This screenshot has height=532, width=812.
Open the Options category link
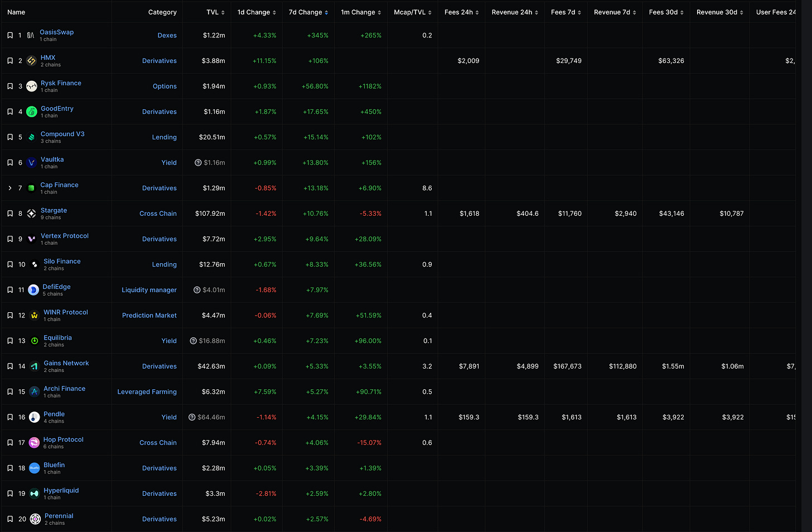pos(165,86)
